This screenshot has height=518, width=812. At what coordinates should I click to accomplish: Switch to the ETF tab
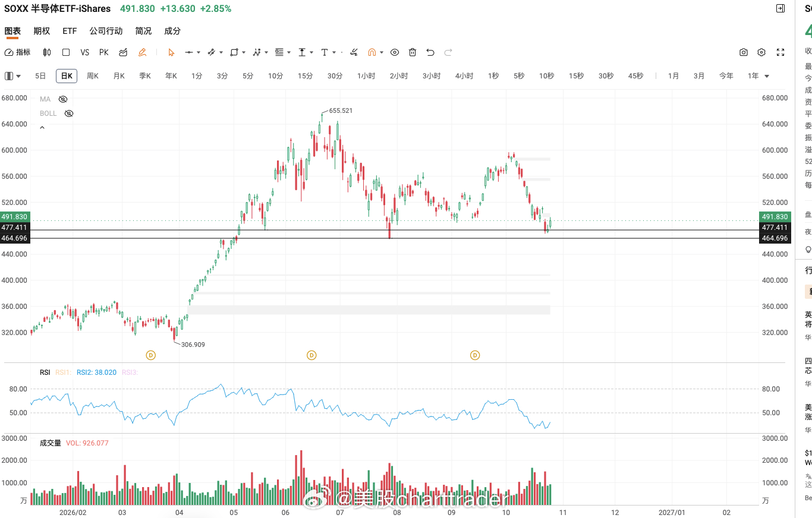(x=70, y=31)
